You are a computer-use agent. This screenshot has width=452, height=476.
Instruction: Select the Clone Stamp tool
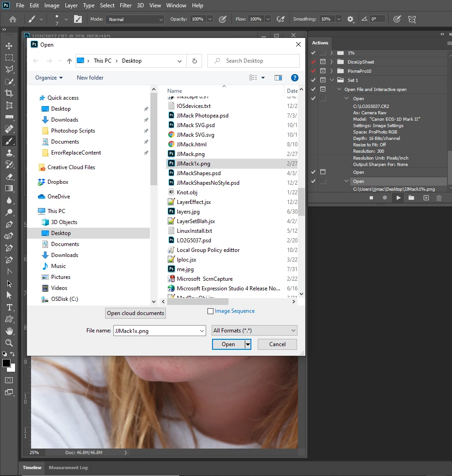(x=9, y=153)
